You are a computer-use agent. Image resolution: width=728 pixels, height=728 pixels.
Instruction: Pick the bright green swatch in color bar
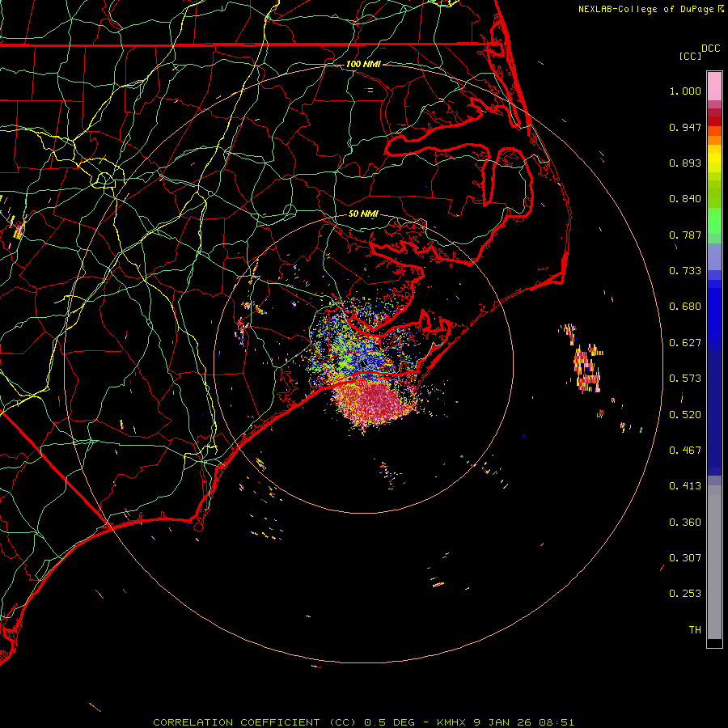(714, 221)
